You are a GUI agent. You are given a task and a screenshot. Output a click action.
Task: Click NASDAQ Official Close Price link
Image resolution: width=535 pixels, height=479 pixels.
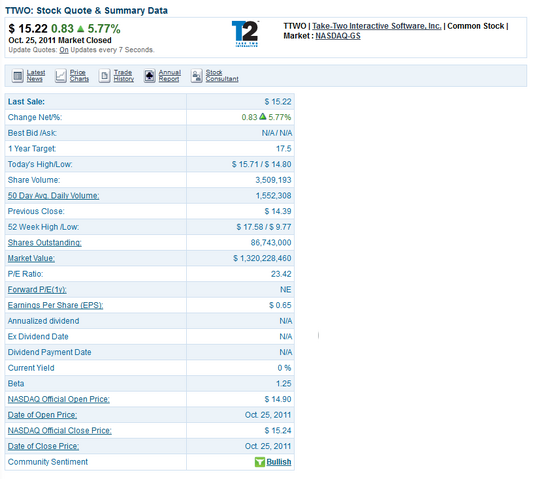pos(60,431)
